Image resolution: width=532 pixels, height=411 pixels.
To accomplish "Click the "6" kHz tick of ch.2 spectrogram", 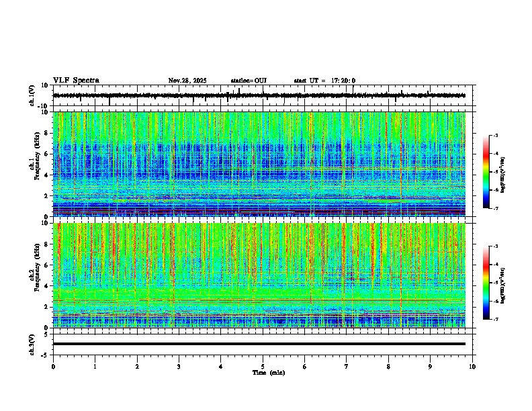I will click(x=47, y=265).
